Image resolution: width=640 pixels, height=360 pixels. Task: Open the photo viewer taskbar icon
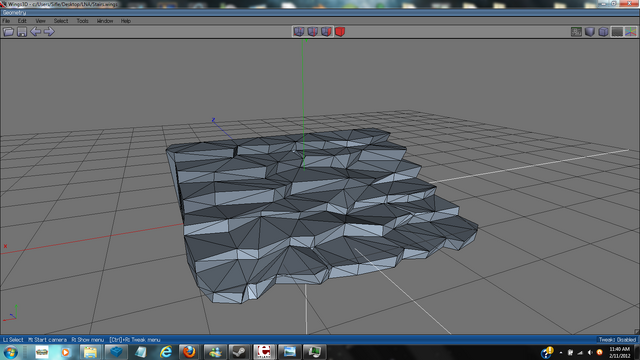pos(289,352)
